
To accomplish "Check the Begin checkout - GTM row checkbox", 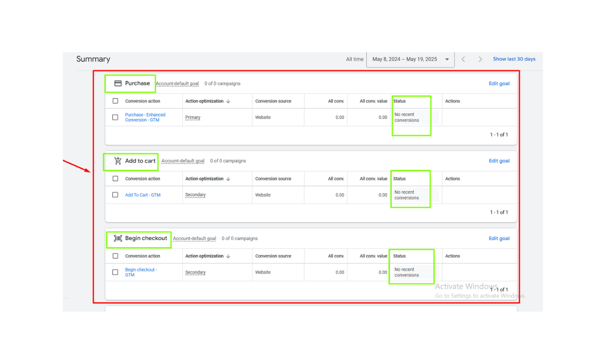I will [x=115, y=272].
